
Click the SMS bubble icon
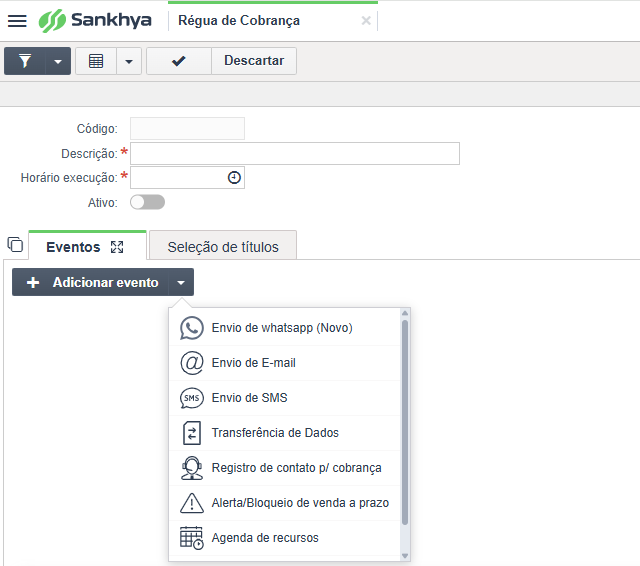[x=191, y=398]
